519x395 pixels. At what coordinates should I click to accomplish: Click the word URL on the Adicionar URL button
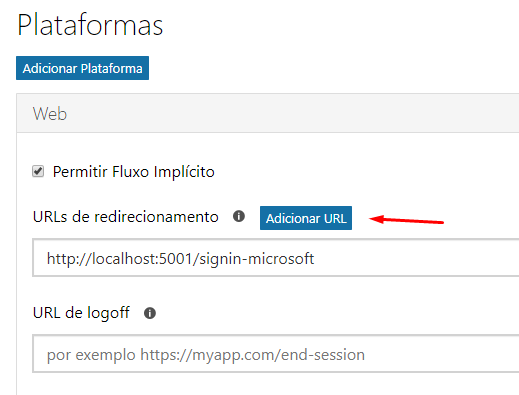click(x=335, y=219)
